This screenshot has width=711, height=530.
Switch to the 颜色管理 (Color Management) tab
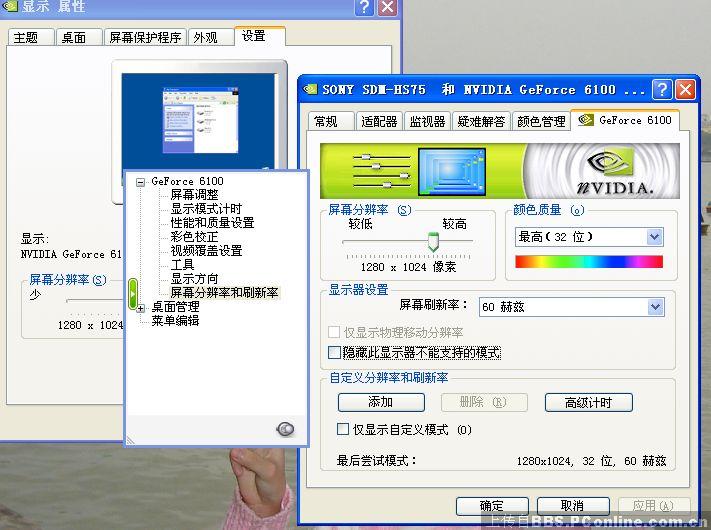coord(541,122)
